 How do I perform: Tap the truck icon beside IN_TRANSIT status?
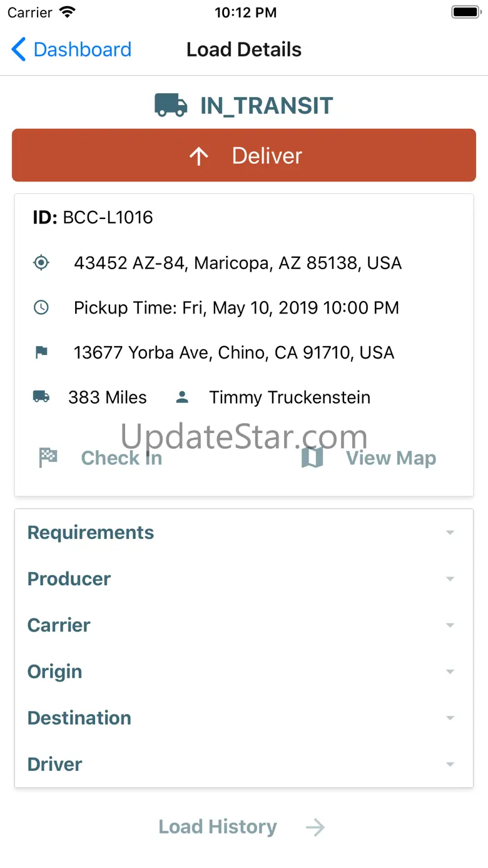coord(171,105)
